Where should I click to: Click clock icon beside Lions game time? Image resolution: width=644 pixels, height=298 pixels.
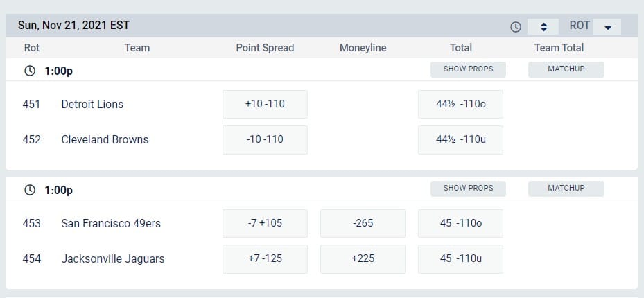click(30, 71)
